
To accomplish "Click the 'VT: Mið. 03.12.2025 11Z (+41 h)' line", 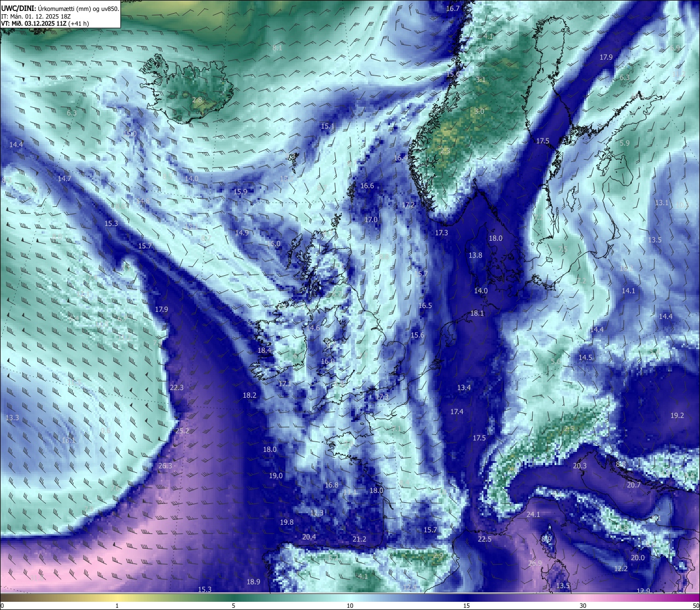I will [45, 24].
